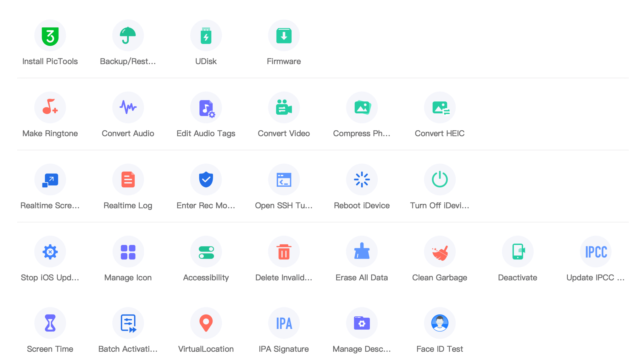Open the Install PicTools icon
The image size is (644, 363).
coord(50,36)
